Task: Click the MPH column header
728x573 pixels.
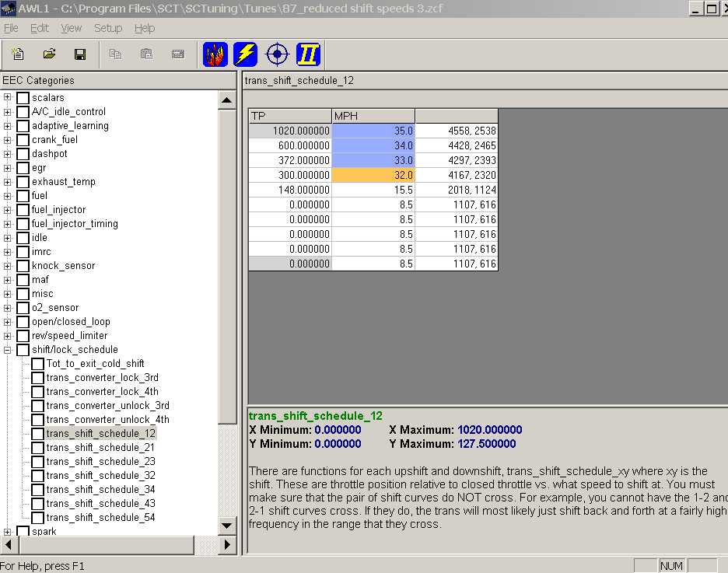Action: pos(373,116)
